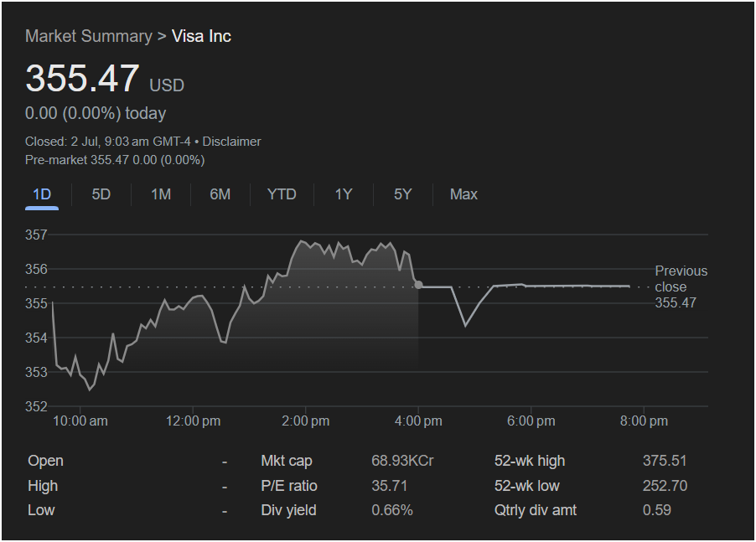This screenshot has height=542, width=756.
Task: Open the Disclaimer link
Action: (x=231, y=142)
